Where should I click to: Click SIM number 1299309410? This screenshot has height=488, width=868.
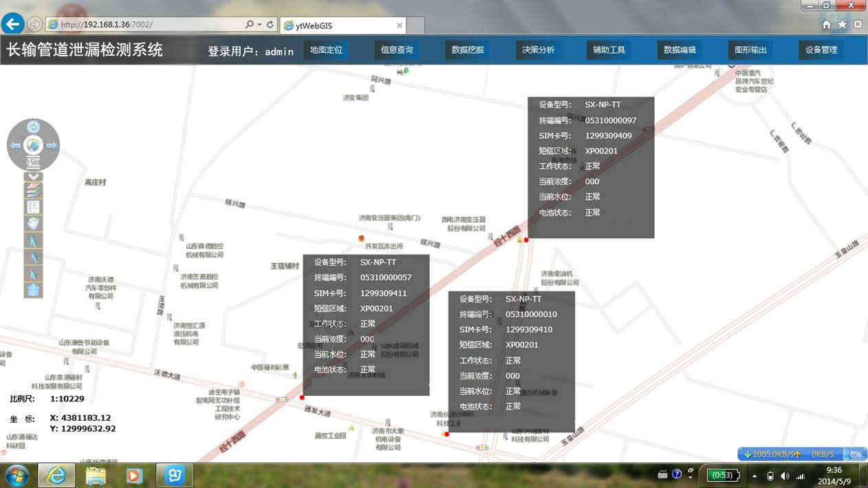coord(528,329)
